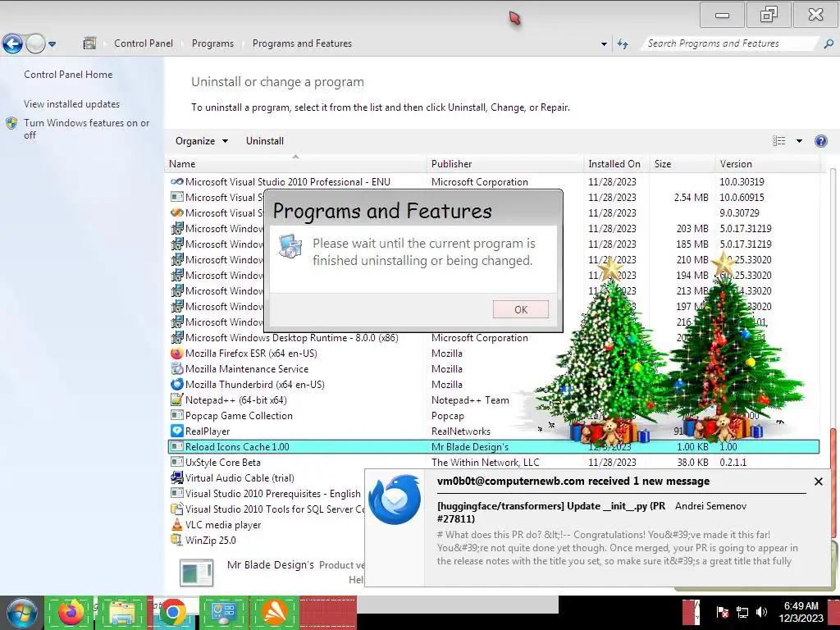Image resolution: width=840 pixels, height=630 pixels.
Task: Sort by Name column header
Action: pos(296,164)
